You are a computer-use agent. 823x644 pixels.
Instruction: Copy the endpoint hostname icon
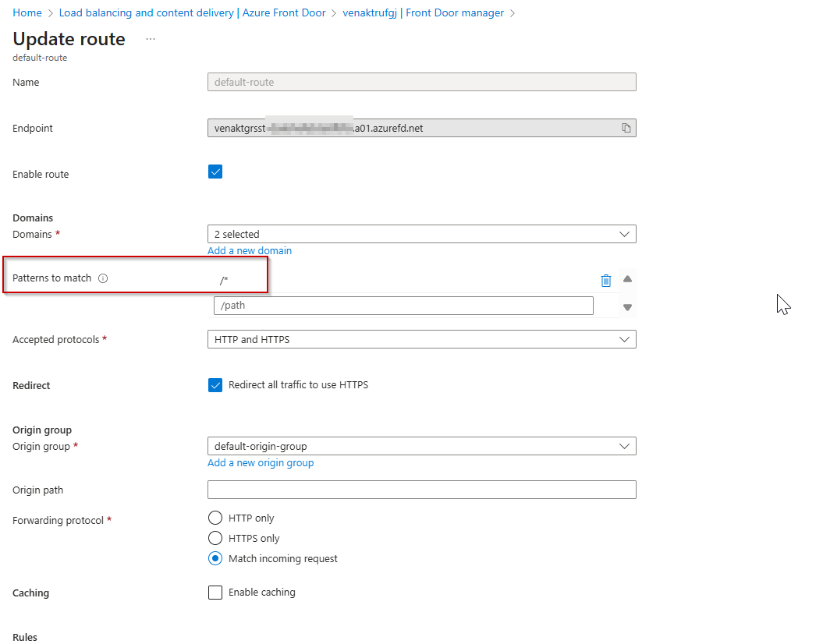[x=626, y=128]
